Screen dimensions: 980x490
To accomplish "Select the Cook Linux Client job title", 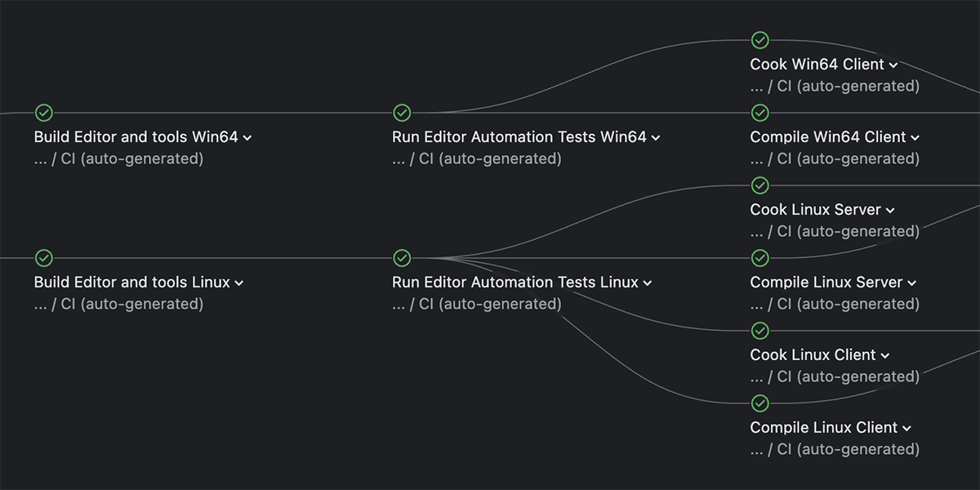I will [813, 355].
